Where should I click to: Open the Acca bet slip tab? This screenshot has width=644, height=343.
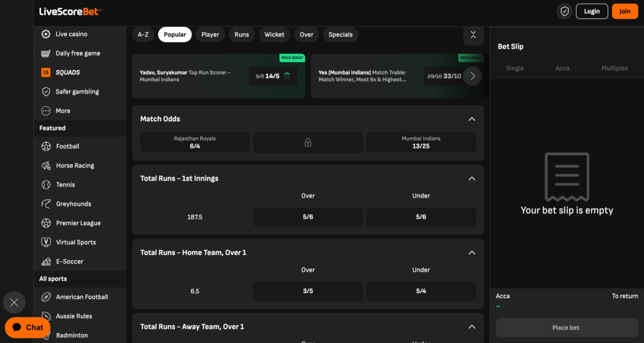coord(562,68)
